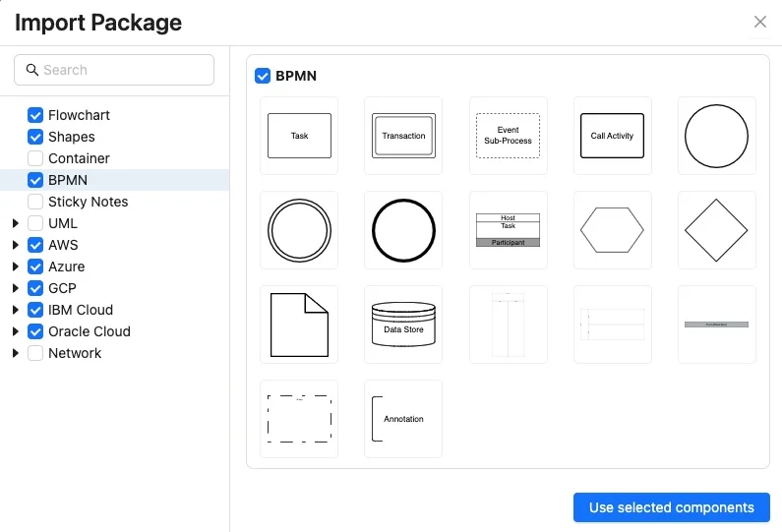Image resolution: width=782 pixels, height=532 pixels.
Task: Select the Event Sub-Process shape
Action: tap(508, 136)
